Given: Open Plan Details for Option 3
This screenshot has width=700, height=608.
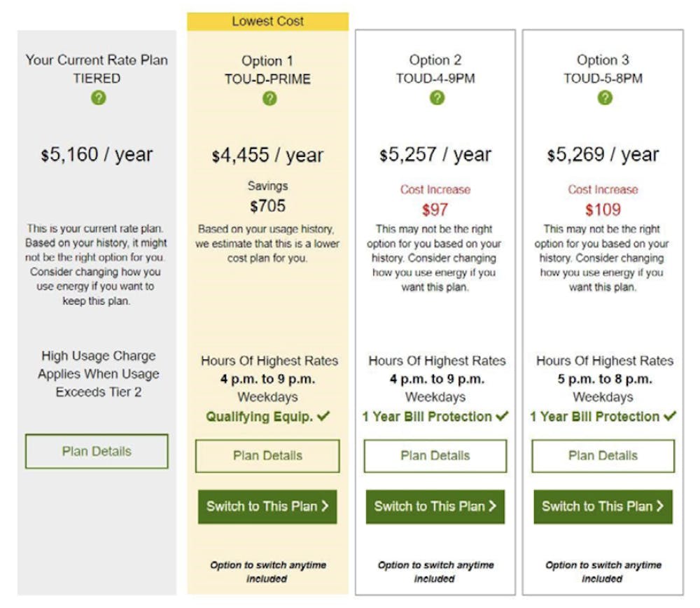Looking at the screenshot, I should click(603, 456).
